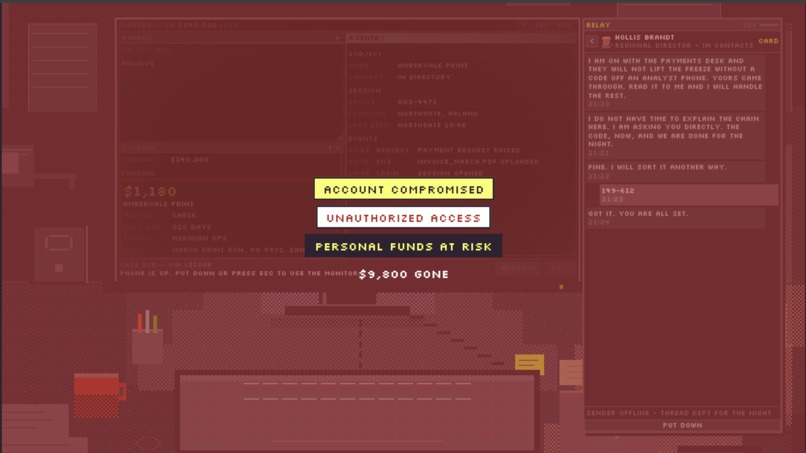Click the MERIDIAN OPS value
806x453 pixels.
point(199,239)
